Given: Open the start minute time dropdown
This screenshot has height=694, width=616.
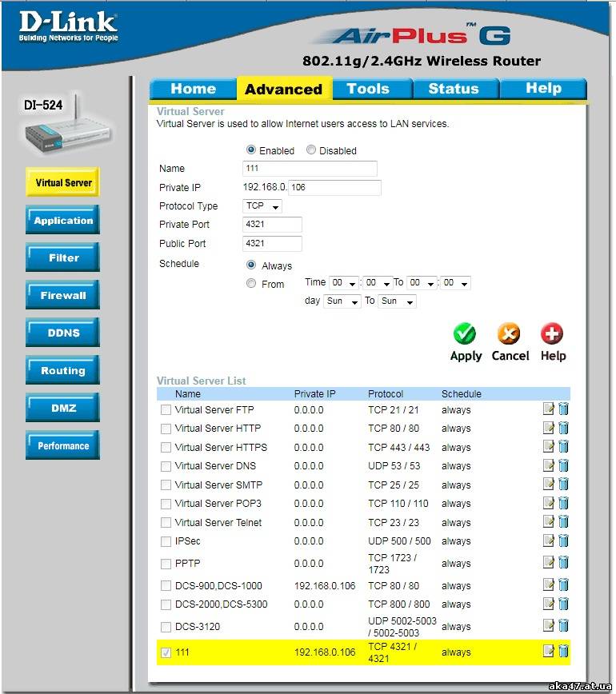Looking at the screenshot, I should point(378,283).
